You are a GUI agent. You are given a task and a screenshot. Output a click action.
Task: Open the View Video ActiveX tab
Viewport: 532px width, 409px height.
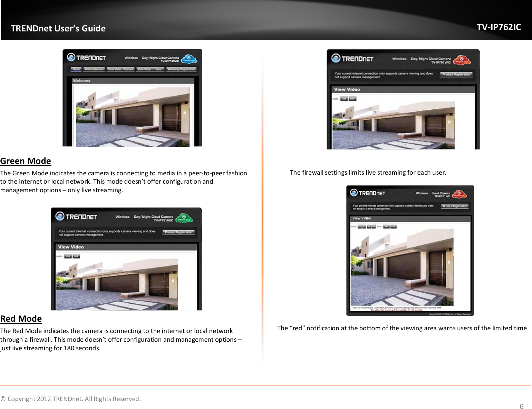tap(120, 69)
